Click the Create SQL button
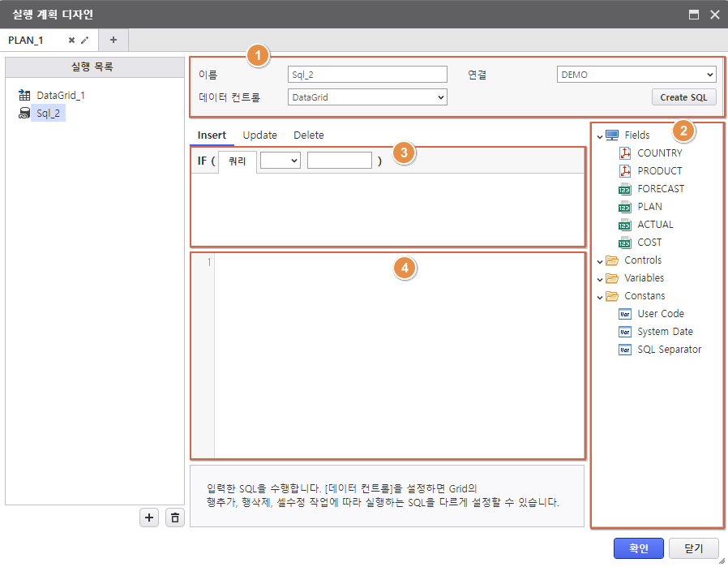This screenshot has height=567, width=728. coord(683,97)
